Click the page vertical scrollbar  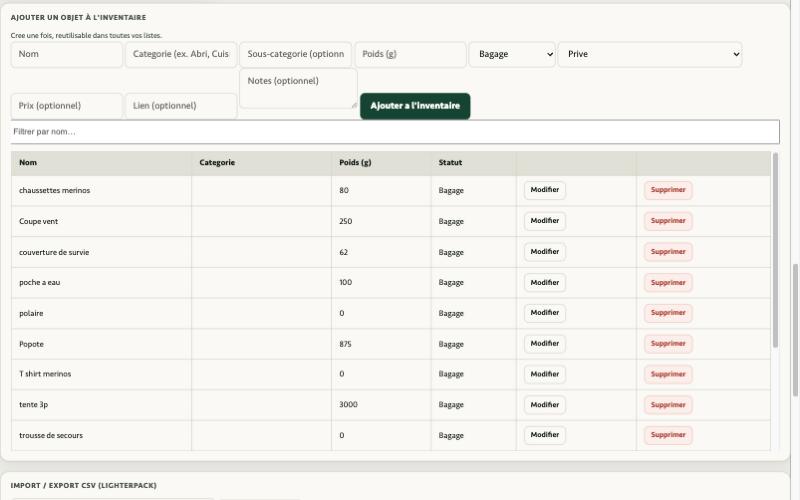(x=795, y=330)
